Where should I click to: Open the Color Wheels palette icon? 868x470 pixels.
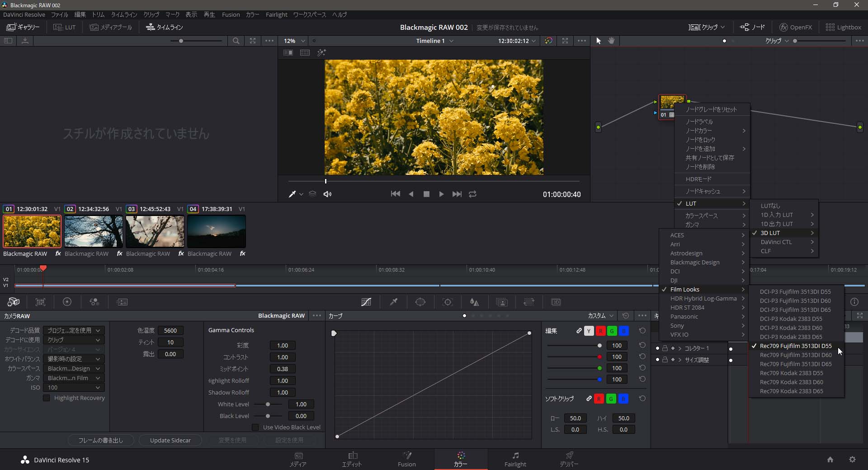(x=67, y=302)
